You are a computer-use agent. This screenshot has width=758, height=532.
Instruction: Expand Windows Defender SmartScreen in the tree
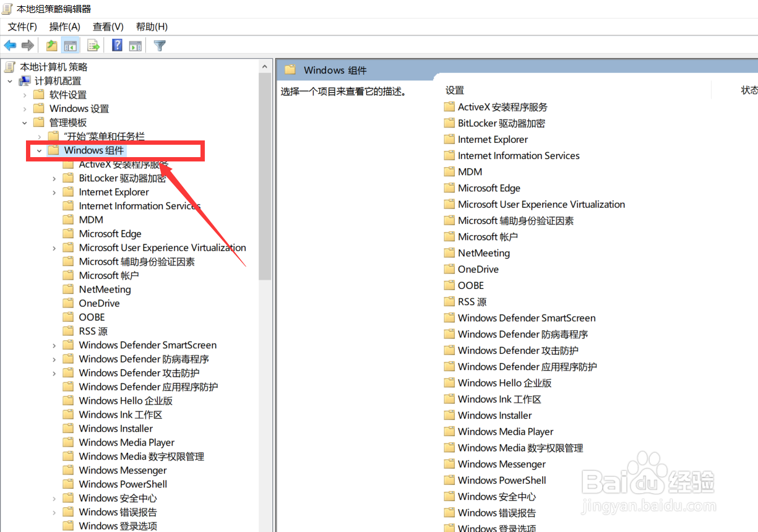click(x=54, y=345)
